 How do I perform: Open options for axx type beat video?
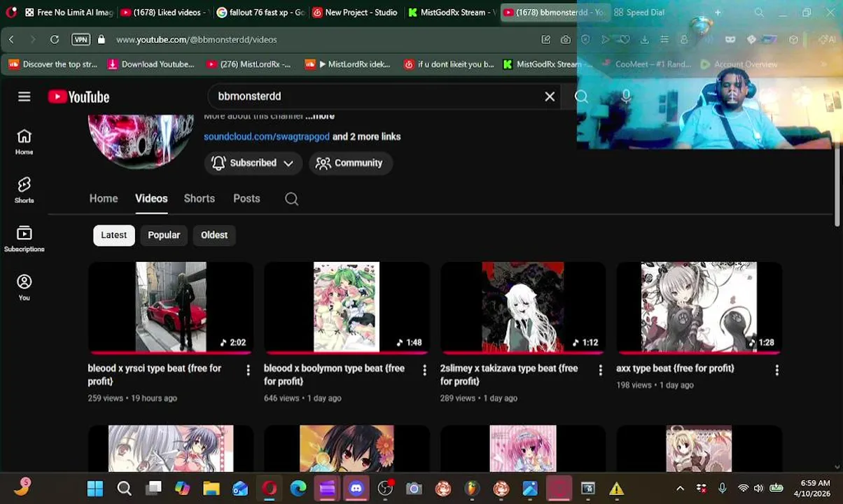tap(776, 370)
